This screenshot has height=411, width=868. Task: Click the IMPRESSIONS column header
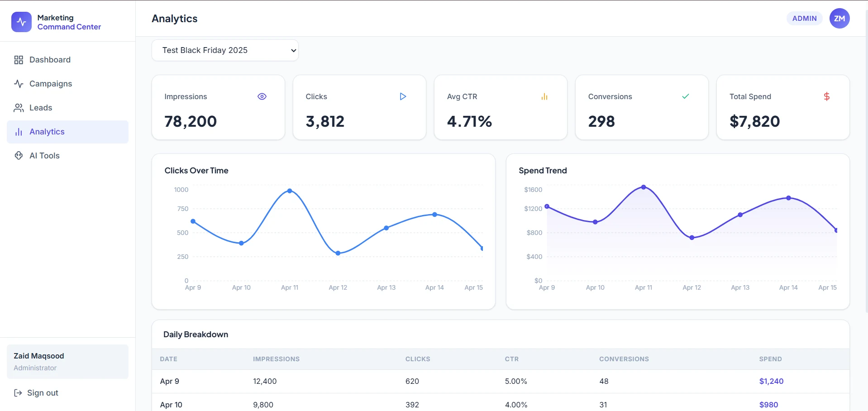click(276, 359)
